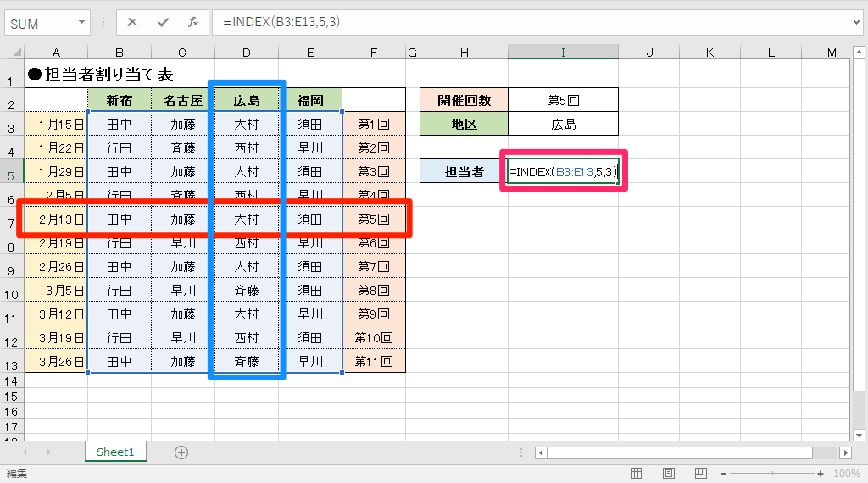Click the horizontal scrollbar right arrow
868x483 pixels.
pos(845,452)
